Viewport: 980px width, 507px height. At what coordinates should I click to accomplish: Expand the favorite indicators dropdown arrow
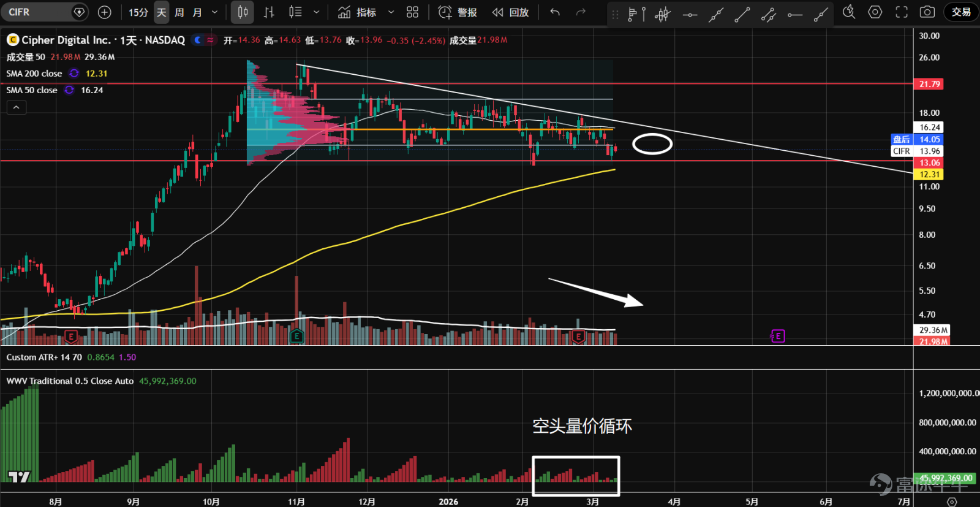pos(391,12)
